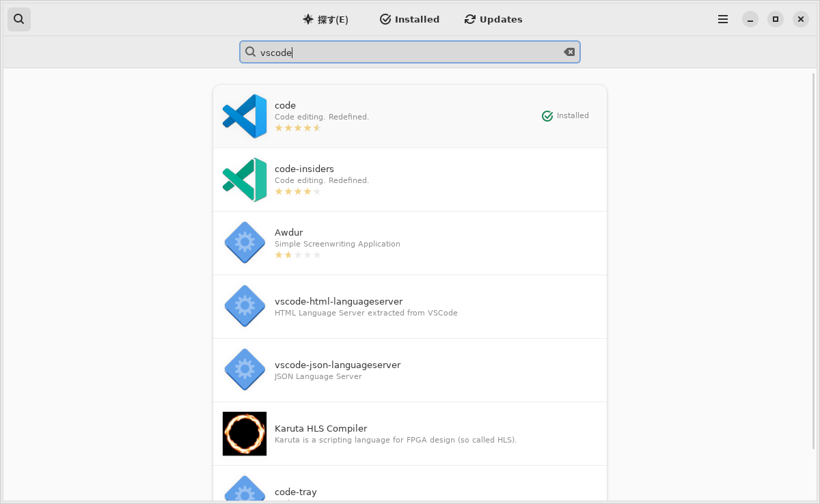Click the Installed badge on code row

pyautogui.click(x=565, y=116)
